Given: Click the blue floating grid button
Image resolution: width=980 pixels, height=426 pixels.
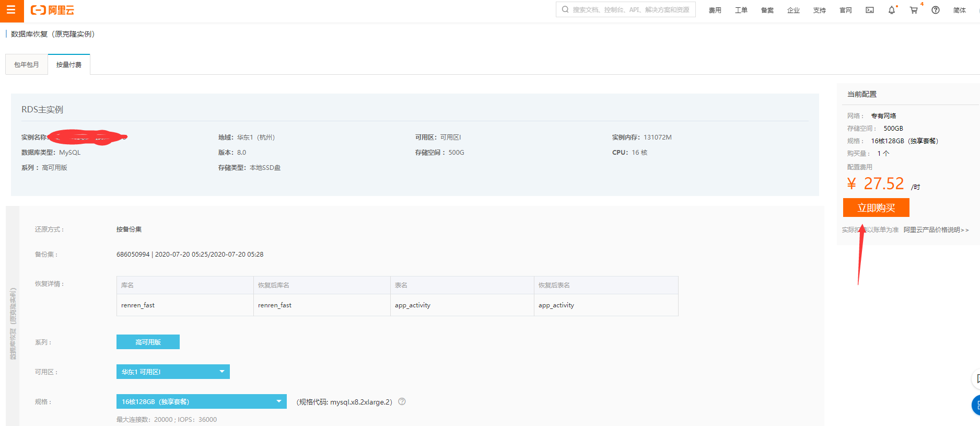Looking at the screenshot, I should [976, 405].
